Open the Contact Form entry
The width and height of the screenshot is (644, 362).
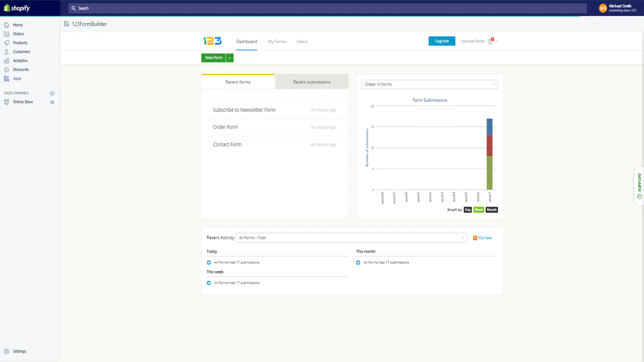227,144
